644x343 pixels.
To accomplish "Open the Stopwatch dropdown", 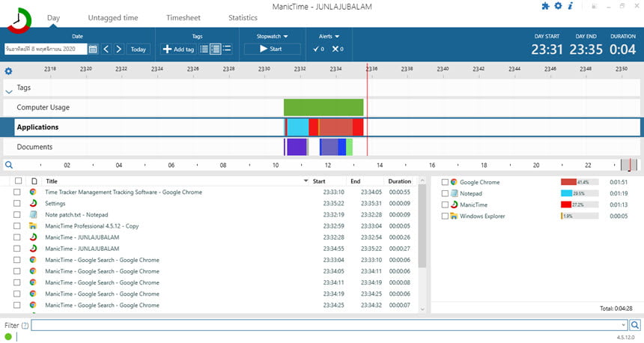I will coord(272,36).
